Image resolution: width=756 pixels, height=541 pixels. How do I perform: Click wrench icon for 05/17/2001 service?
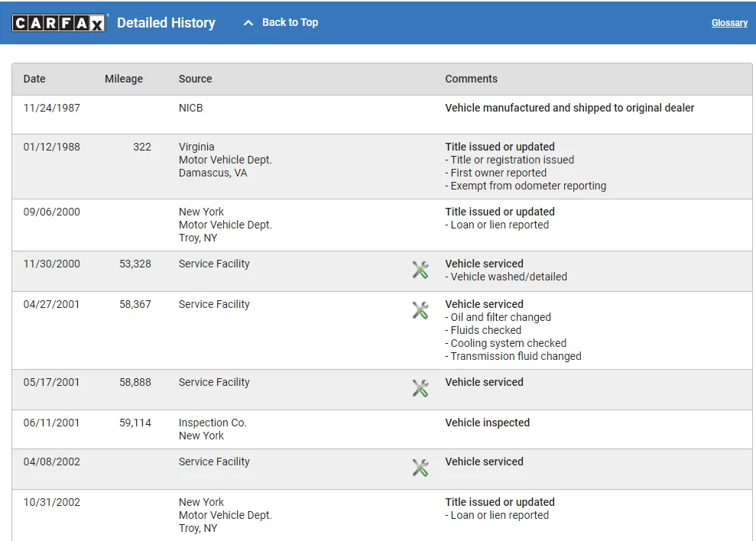tap(420, 387)
